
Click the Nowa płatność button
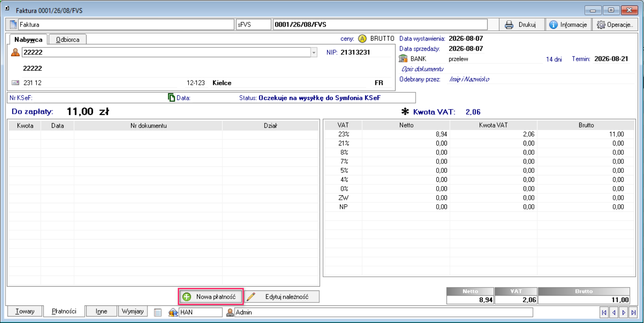[x=211, y=296]
